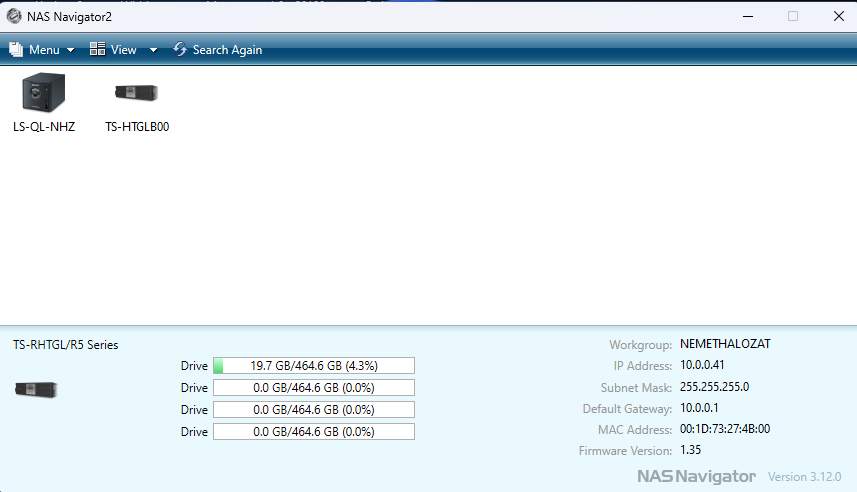Click the bottom drive usage bar
Viewport: 857px width, 492px height.
pos(314,431)
